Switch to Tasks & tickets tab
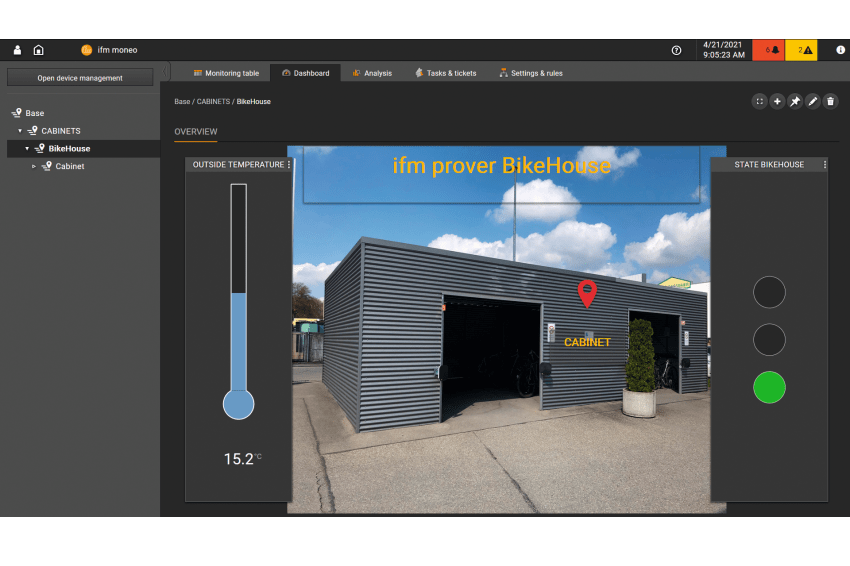Viewport: 850px width, 566px height. point(446,73)
